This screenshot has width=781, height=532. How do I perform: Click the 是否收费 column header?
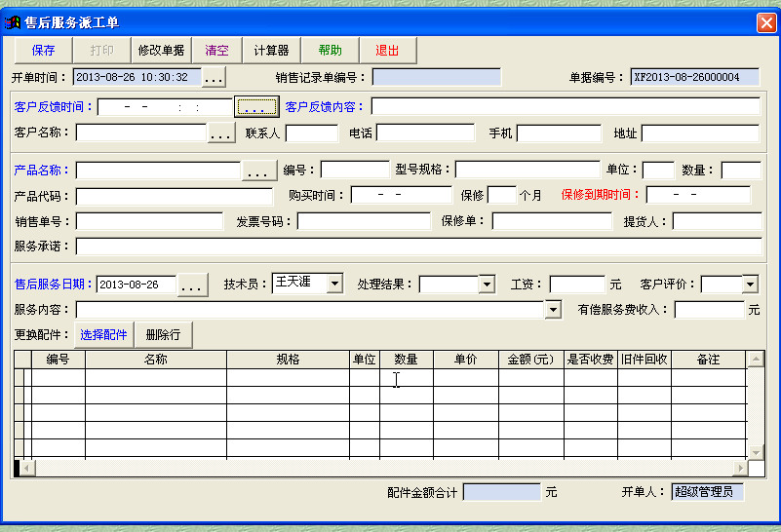(591, 360)
